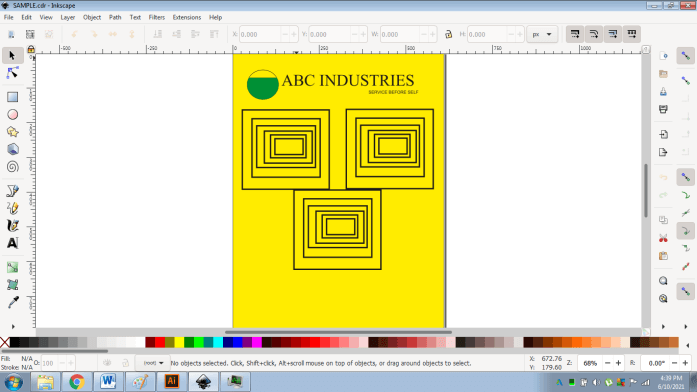The width and height of the screenshot is (697, 392).
Task: Click the Cut scissors icon
Action: click(663, 238)
